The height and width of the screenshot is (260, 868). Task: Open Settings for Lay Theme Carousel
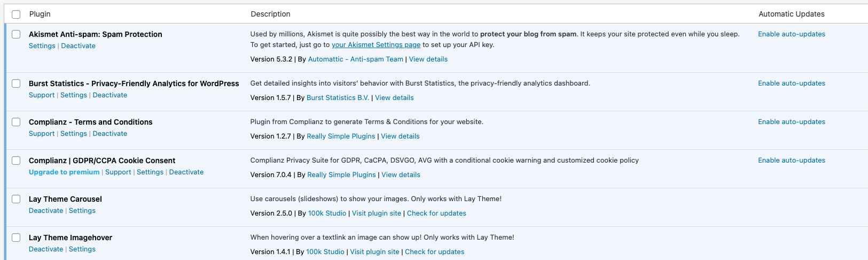tap(82, 211)
